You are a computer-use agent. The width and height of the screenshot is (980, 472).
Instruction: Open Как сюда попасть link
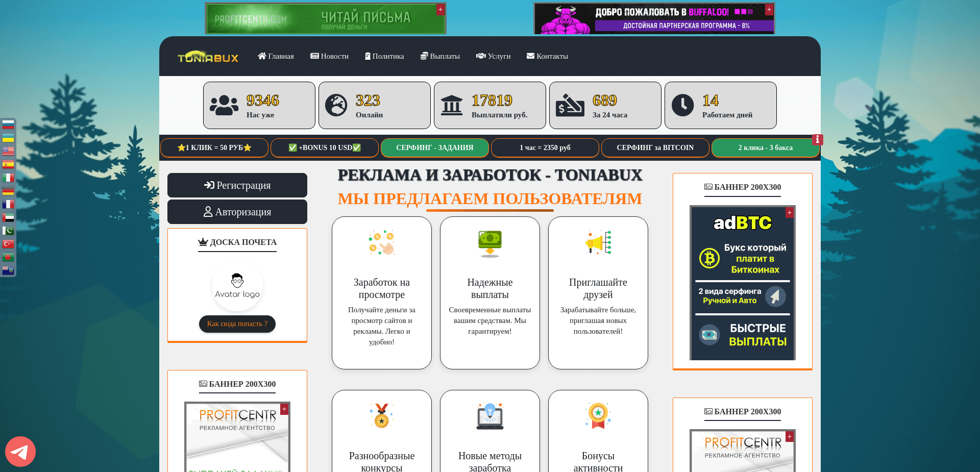(x=237, y=324)
